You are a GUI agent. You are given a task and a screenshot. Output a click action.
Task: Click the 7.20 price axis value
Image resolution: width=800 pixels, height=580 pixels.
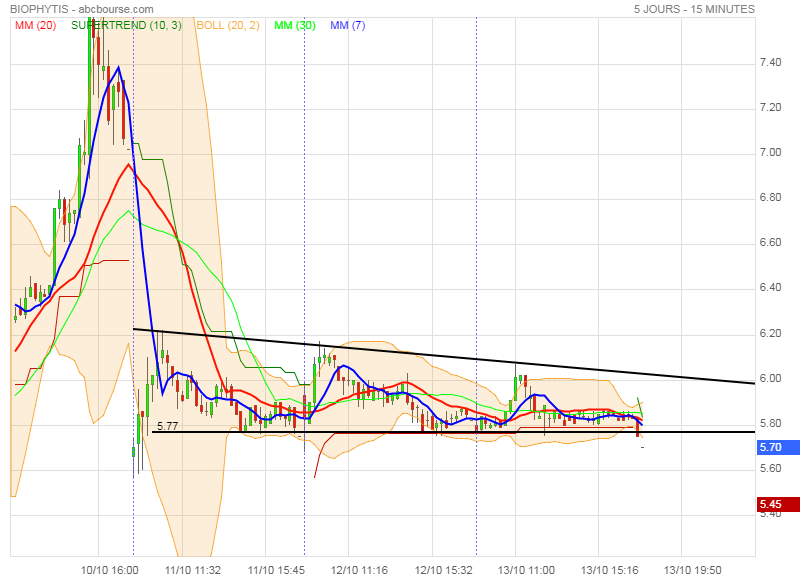[x=770, y=107]
